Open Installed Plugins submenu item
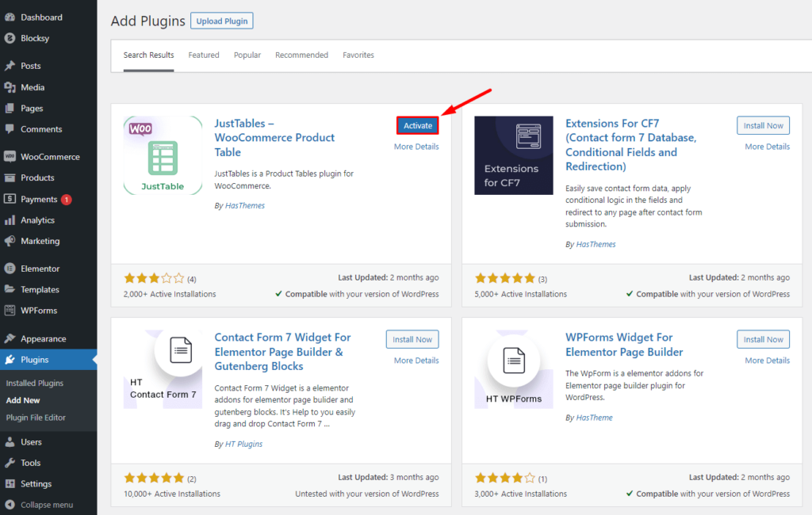The width and height of the screenshot is (812, 515). tap(35, 383)
